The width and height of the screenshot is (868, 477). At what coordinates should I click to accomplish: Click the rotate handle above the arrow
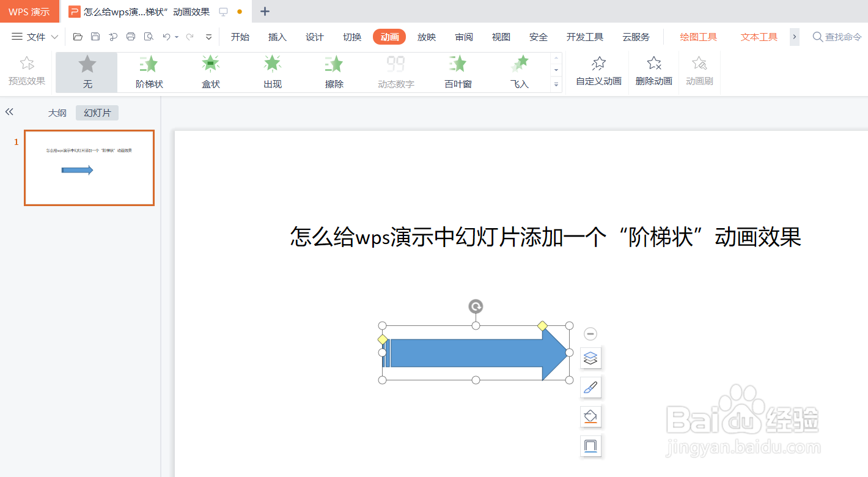tap(476, 306)
